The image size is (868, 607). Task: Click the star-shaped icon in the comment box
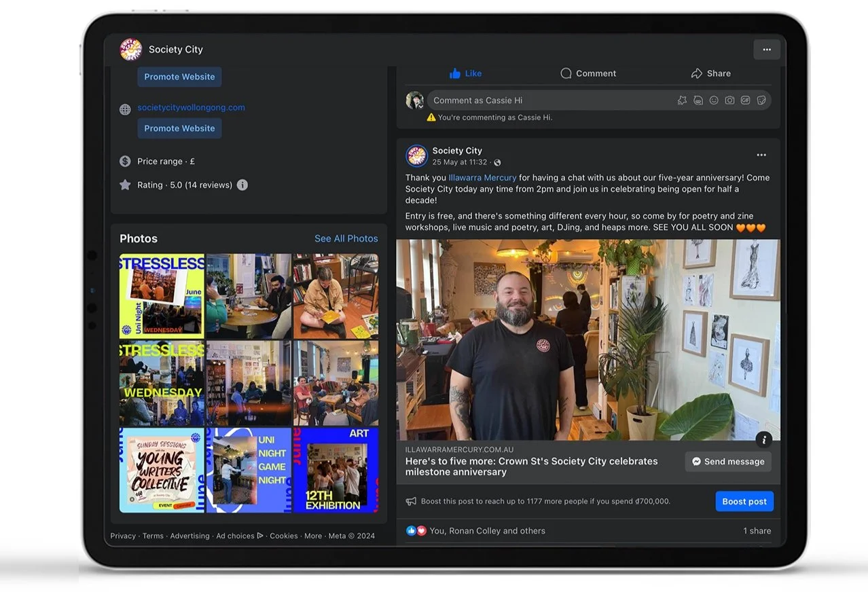click(x=682, y=100)
